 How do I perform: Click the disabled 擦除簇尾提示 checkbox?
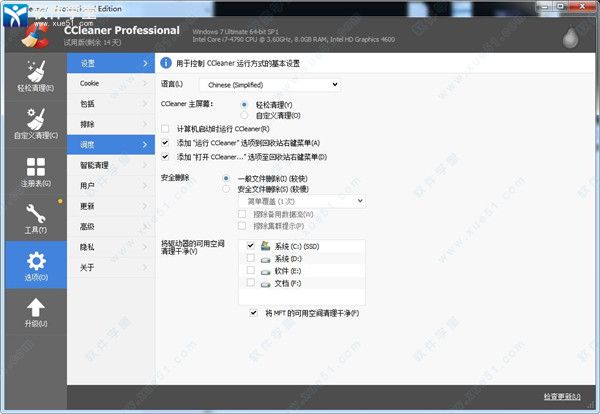[242, 226]
